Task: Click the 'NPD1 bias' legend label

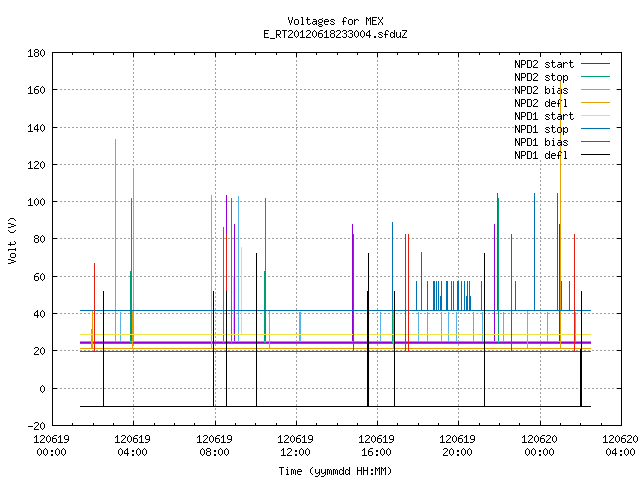Action: tap(541, 142)
